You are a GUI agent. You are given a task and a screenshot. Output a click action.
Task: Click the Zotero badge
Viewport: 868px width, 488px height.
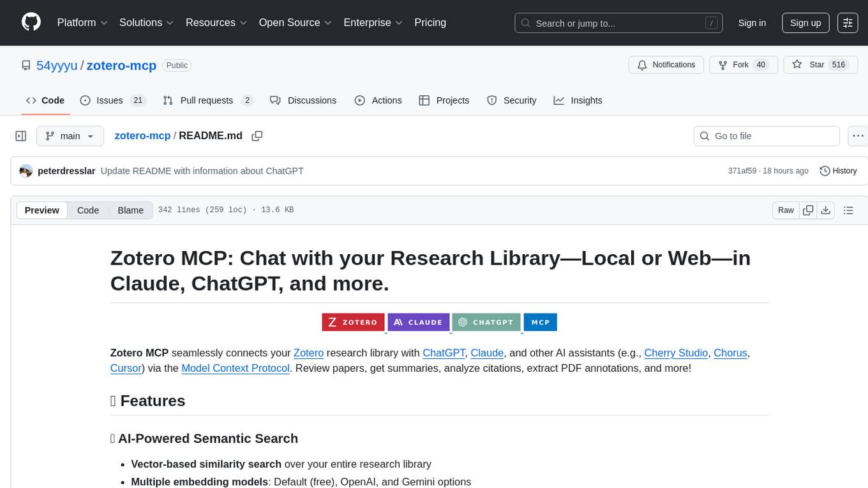(x=354, y=323)
